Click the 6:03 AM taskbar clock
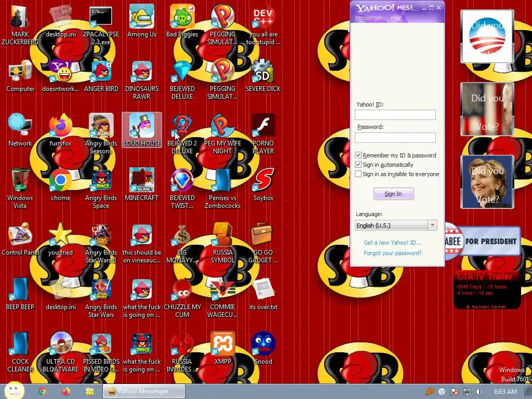Screen dimensions: 532x399 [506, 392]
